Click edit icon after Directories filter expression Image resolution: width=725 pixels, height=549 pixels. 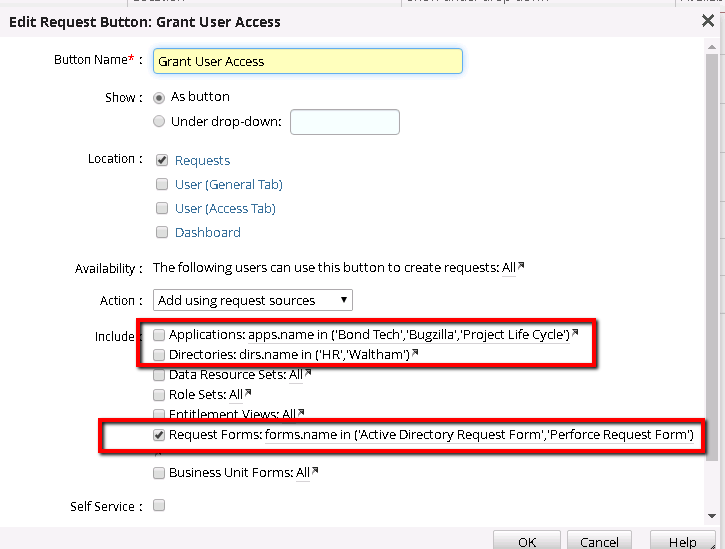415,353
